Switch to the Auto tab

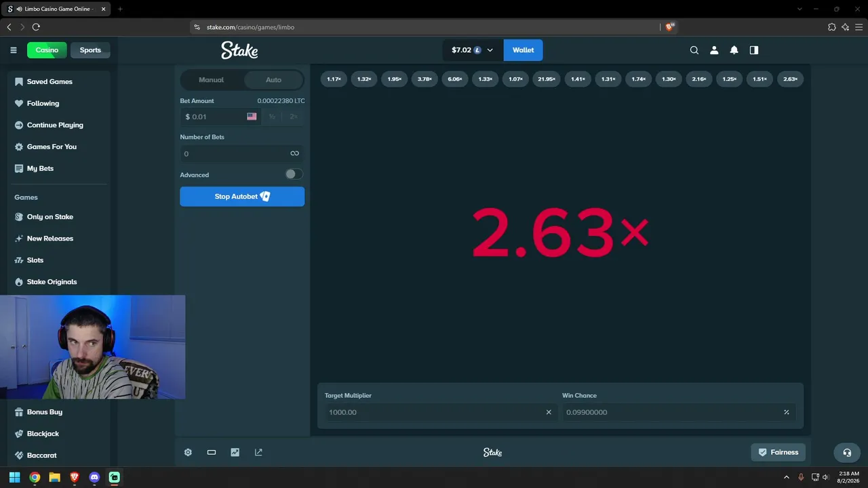click(x=273, y=80)
